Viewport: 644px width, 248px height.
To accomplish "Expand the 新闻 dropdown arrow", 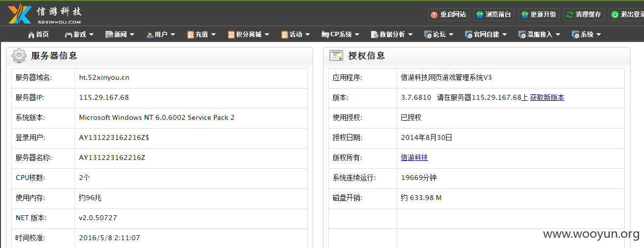I will pyautogui.click(x=132, y=35).
